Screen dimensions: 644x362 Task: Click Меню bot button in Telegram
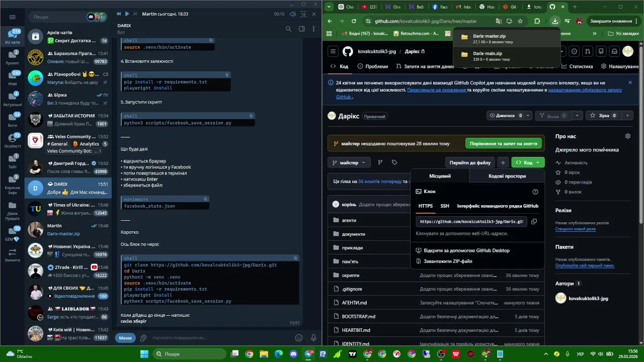click(125, 338)
